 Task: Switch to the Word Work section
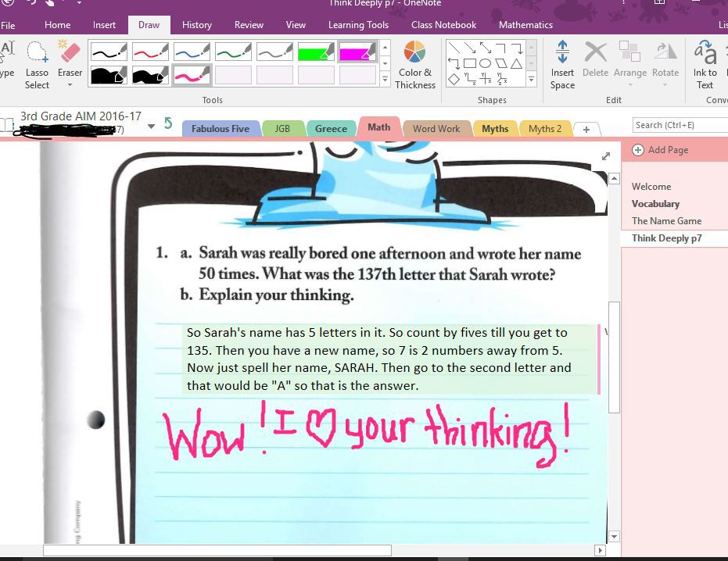coord(436,129)
